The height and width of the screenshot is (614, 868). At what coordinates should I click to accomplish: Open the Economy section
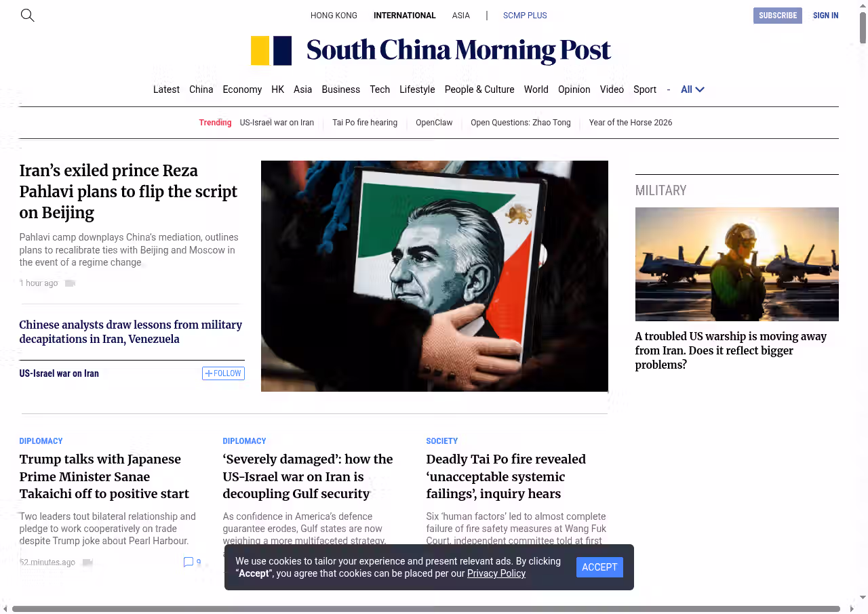click(242, 89)
